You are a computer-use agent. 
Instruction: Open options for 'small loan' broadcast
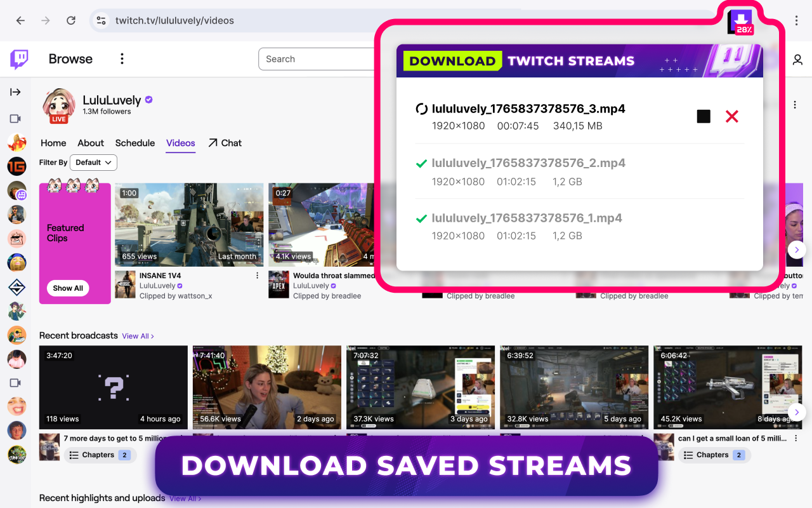796,439
